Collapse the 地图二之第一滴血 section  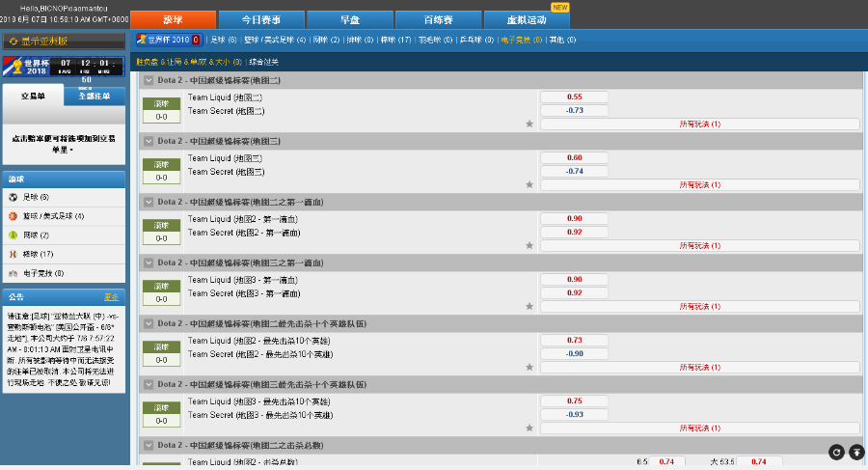[x=149, y=203]
